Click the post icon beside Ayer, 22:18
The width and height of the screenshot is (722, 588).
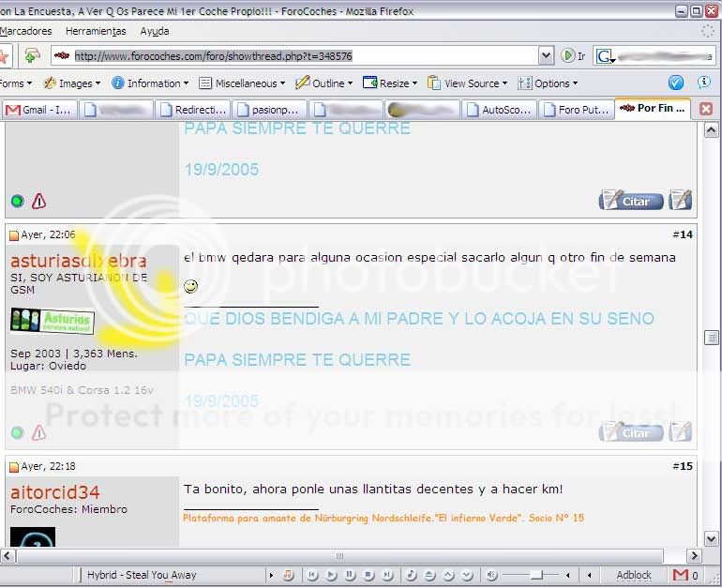click(14, 467)
